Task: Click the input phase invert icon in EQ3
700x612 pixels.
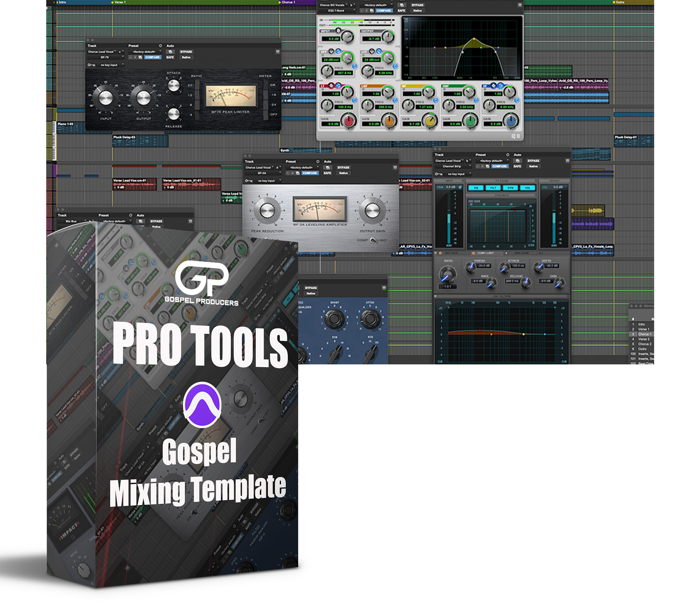Action: click(x=338, y=31)
